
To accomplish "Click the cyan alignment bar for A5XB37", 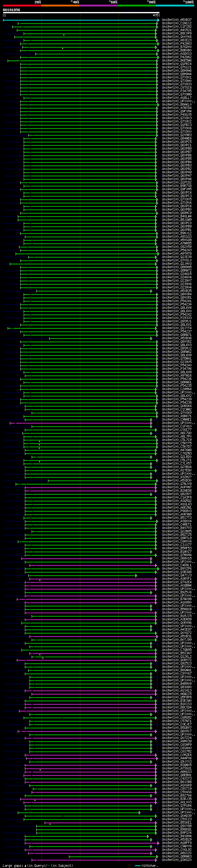I will [x=81, y=20].
